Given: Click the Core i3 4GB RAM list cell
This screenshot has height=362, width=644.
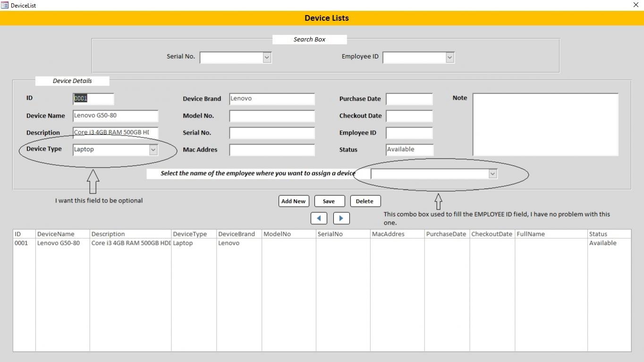Looking at the screenshot, I should 131,243.
